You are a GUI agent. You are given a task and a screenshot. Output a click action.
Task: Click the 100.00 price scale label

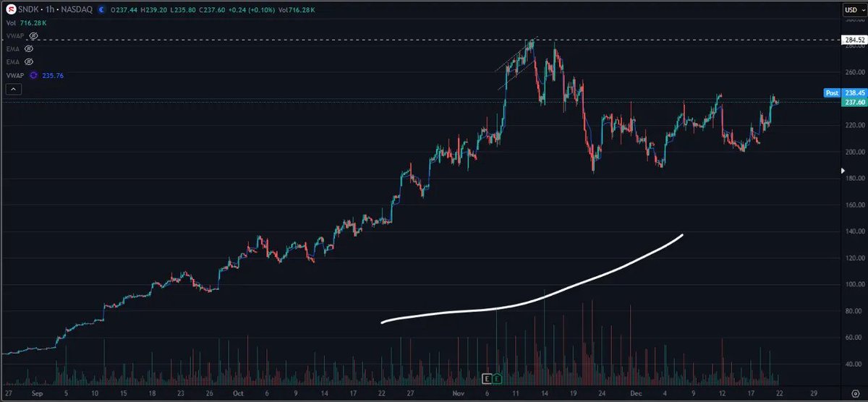854,284
